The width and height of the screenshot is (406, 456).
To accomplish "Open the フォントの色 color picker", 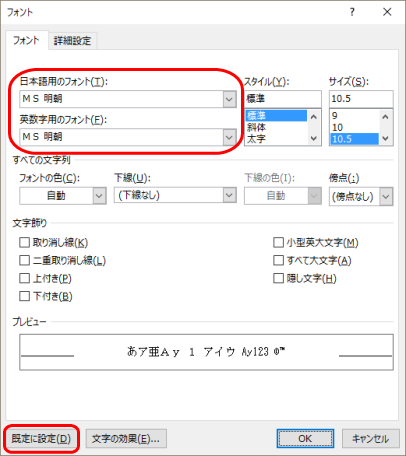I will [x=63, y=196].
